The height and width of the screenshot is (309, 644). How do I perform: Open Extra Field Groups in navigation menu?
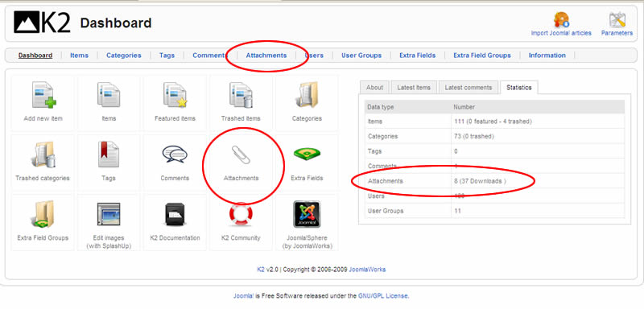[482, 56]
